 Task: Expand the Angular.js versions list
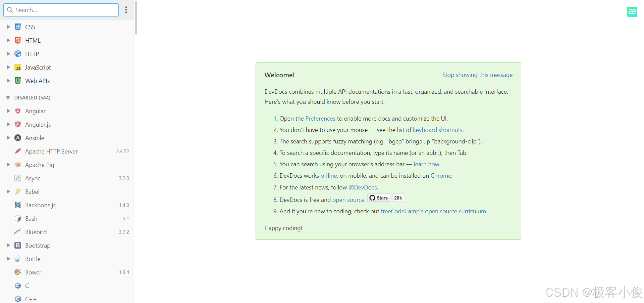8,124
